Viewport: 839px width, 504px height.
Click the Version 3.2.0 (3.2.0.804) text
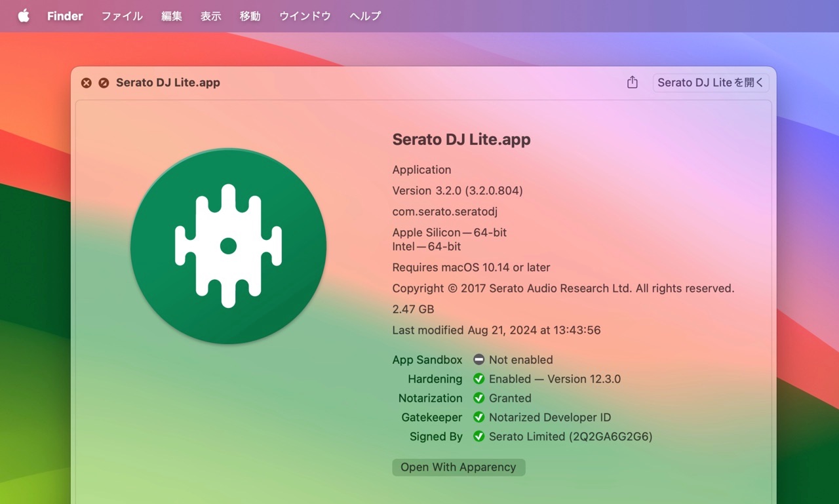coord(458,191)
